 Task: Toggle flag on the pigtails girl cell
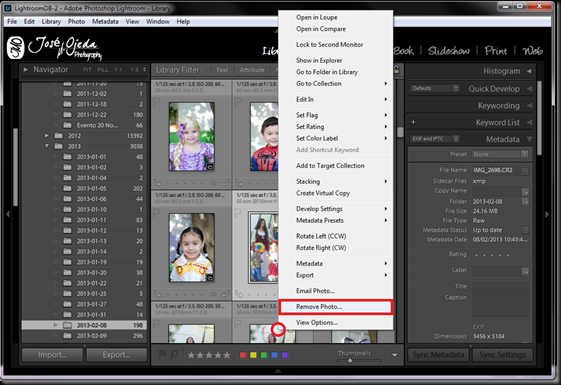coord(156,213)
